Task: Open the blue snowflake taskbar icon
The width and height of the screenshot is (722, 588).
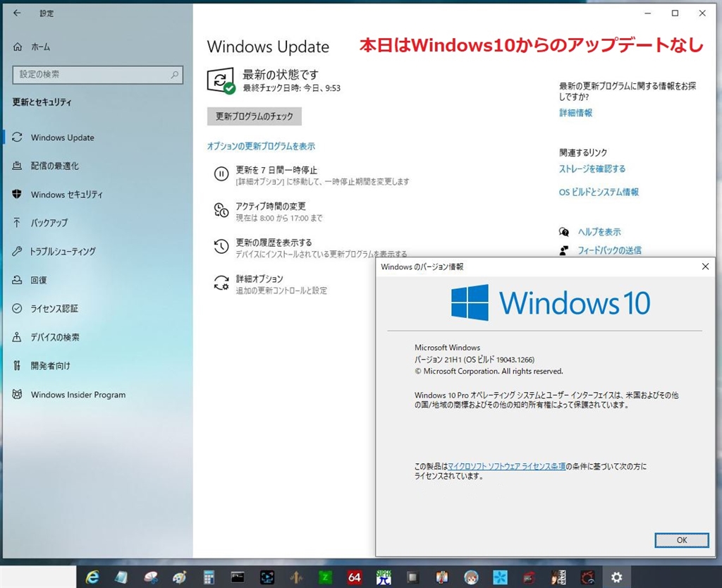Action: tap(500, 577)
